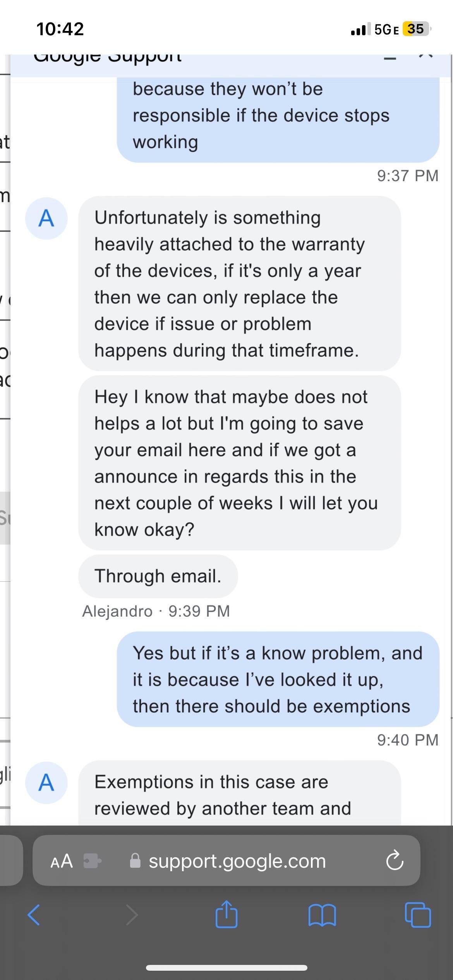Tap Alejandro's "A" avatar in the chat

coord(46,219)
